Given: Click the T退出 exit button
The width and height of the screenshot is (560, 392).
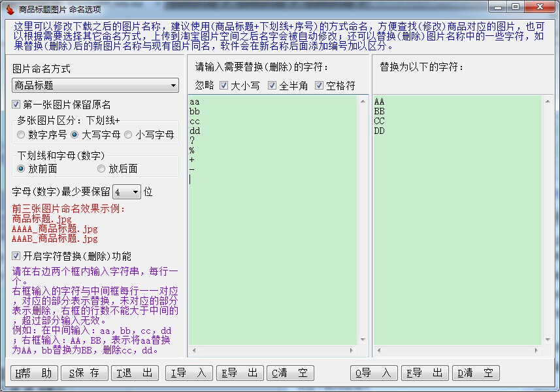Looking at the screenshot, I should 137,373.
